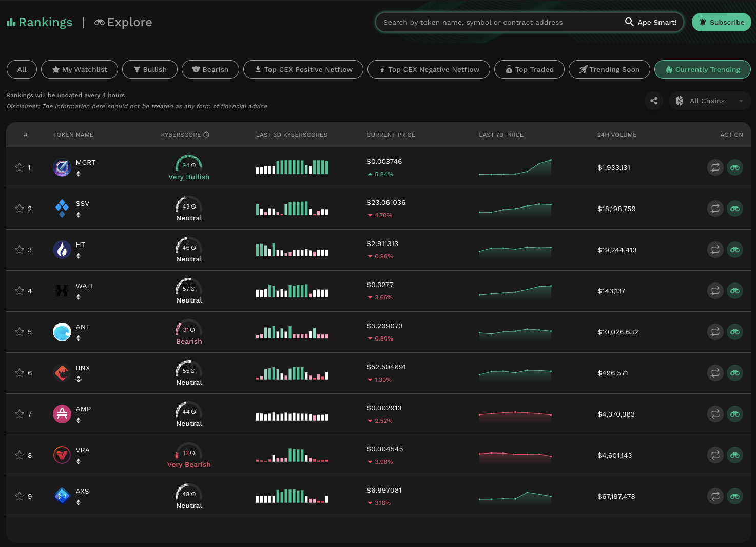Star MCRT to add to watchlist
Viewport: 756px width, 547px height.
(20, 167)
